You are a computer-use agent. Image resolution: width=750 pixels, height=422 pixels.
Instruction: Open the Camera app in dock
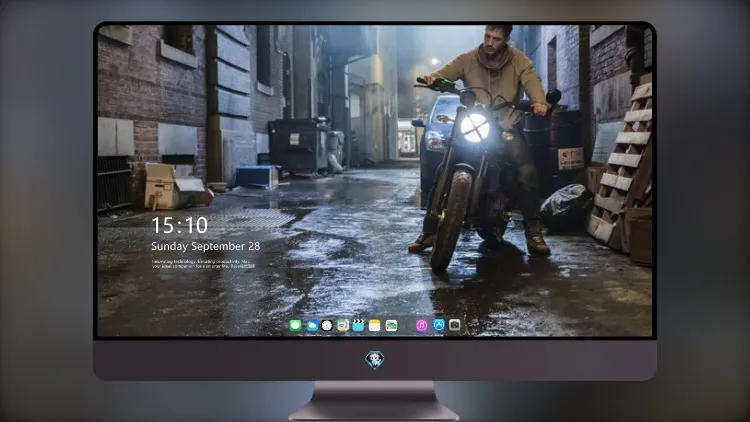tap(455, 325)
